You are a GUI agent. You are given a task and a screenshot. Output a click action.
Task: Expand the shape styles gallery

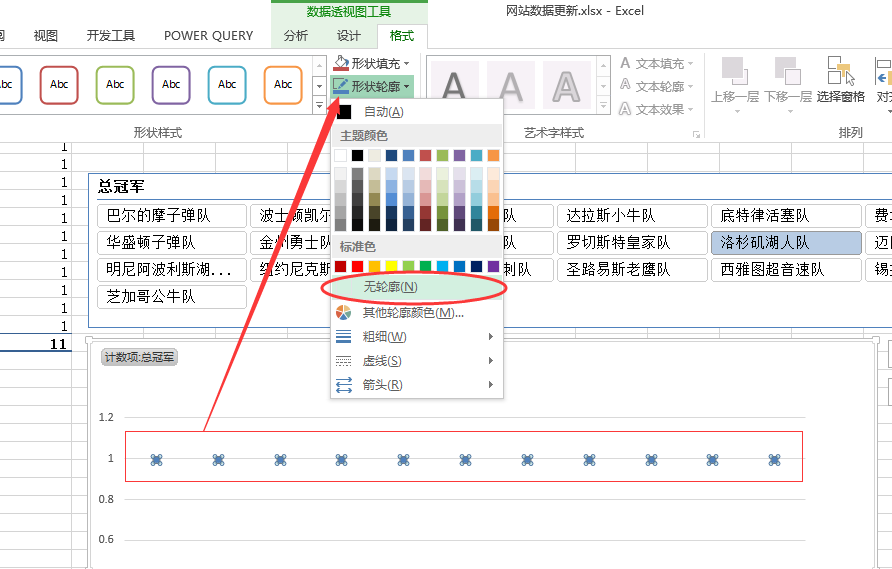pos(319,106)
